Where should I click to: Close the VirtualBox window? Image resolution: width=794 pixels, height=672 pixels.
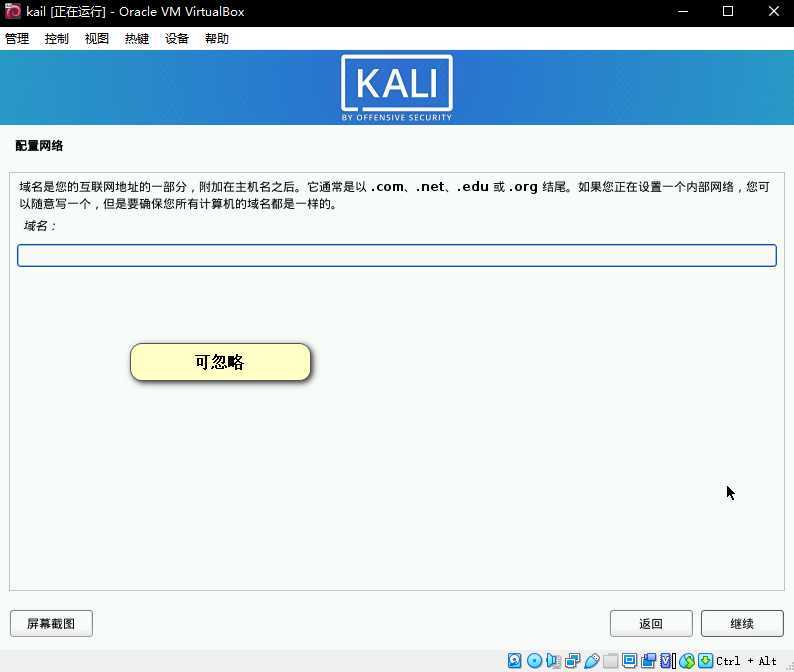point(774,11)
